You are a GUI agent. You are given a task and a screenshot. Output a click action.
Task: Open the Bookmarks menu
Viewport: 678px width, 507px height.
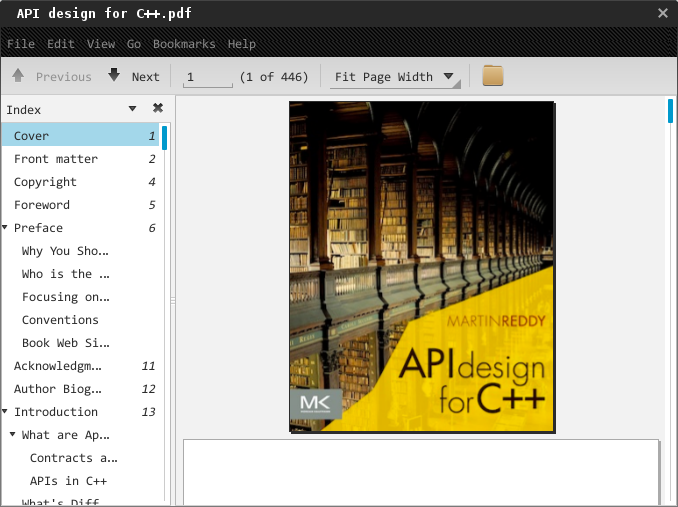[x=184, y=44]
